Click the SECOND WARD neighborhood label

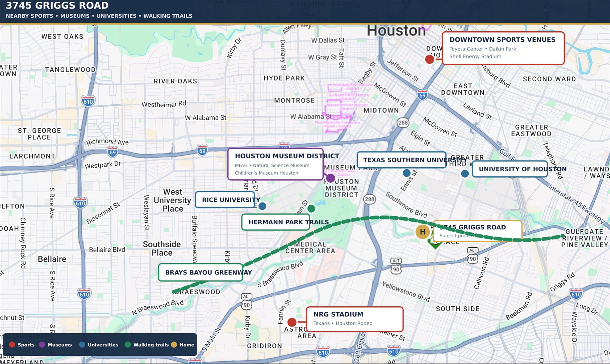[549, 79]
